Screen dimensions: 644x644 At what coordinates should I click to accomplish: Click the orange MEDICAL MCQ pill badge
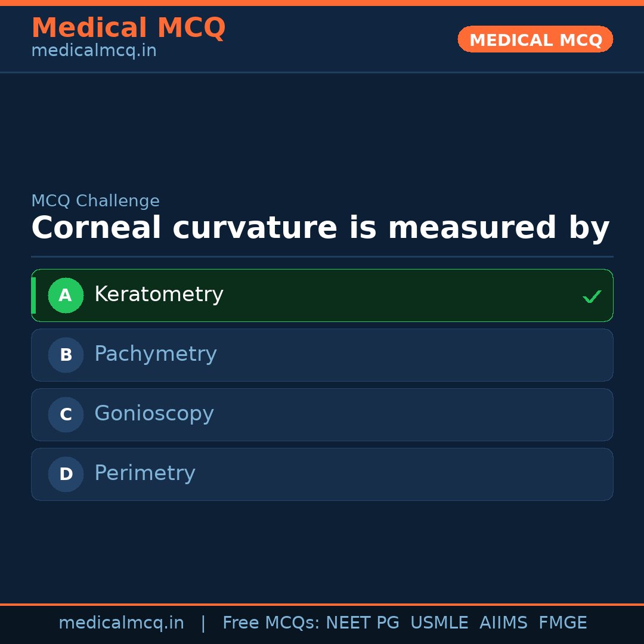pos(535,39)
